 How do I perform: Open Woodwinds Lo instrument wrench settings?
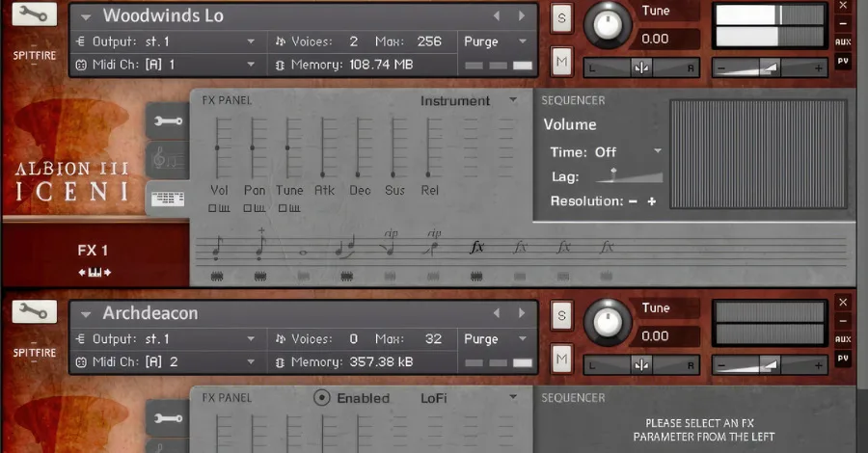[35, 13]
